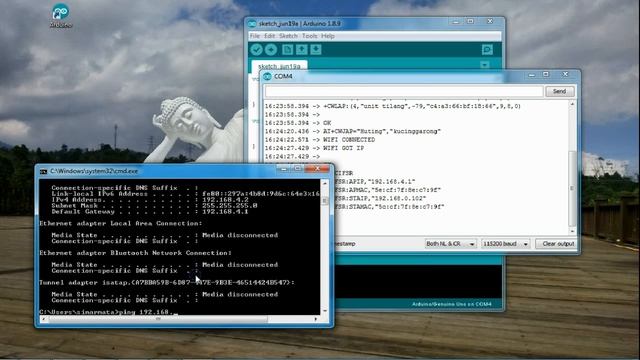Click the APMAC address output line
This screenshot has height=360, width=640.
point(388,190)
